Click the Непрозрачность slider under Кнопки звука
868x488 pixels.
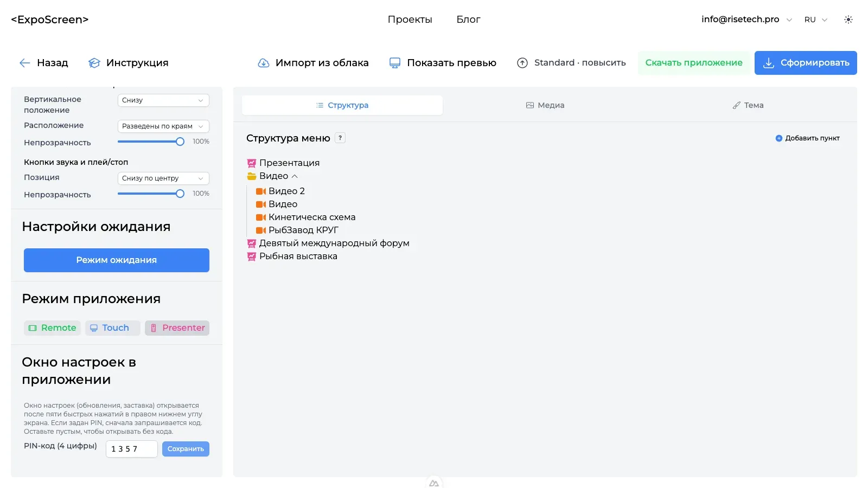point(151,194)
